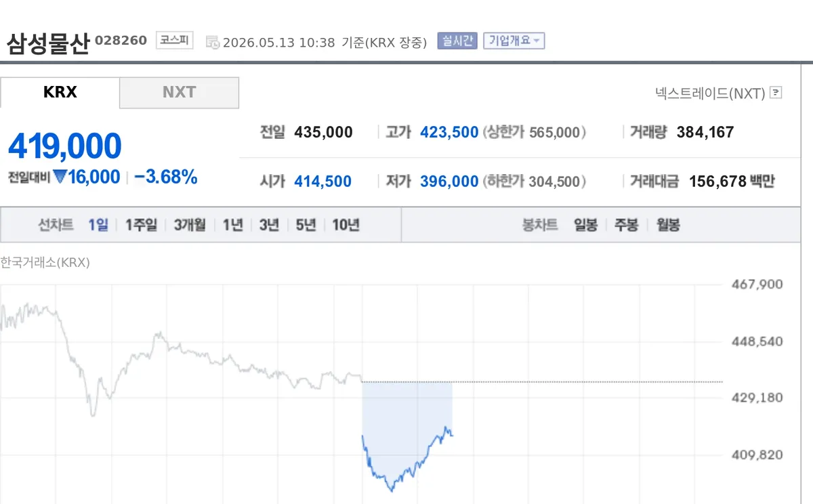This screenshot has width=813, height=504.
Task: Click the 코스피 market badge
Action: (174, 41)
